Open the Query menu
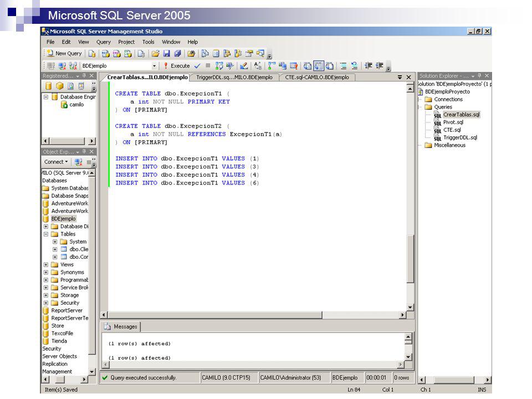532x399 pixels. 104,42
